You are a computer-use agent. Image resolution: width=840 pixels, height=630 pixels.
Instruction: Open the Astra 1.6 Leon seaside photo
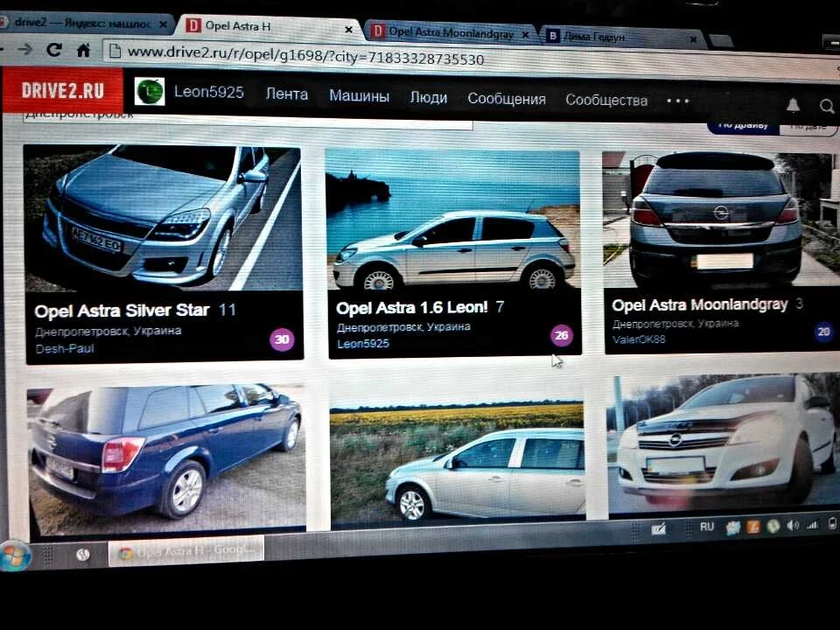click(x=452, y=219)
